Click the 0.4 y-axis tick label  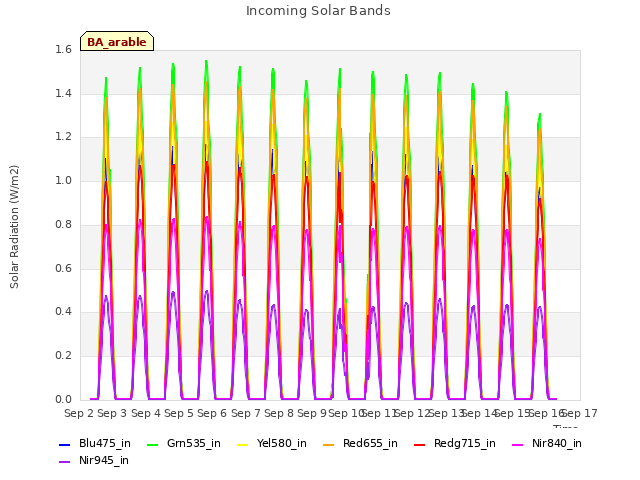[x=63, y=311]
